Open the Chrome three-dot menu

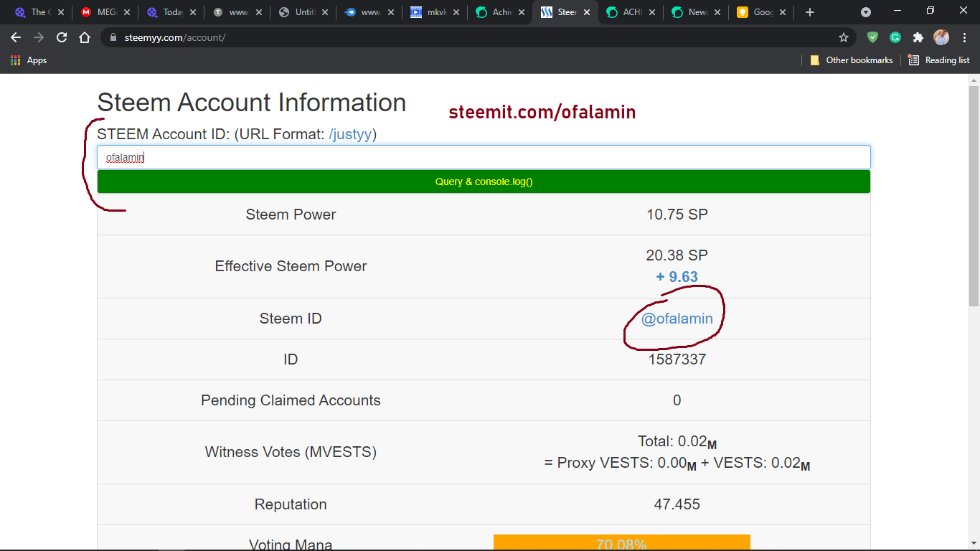pos(963,37)
